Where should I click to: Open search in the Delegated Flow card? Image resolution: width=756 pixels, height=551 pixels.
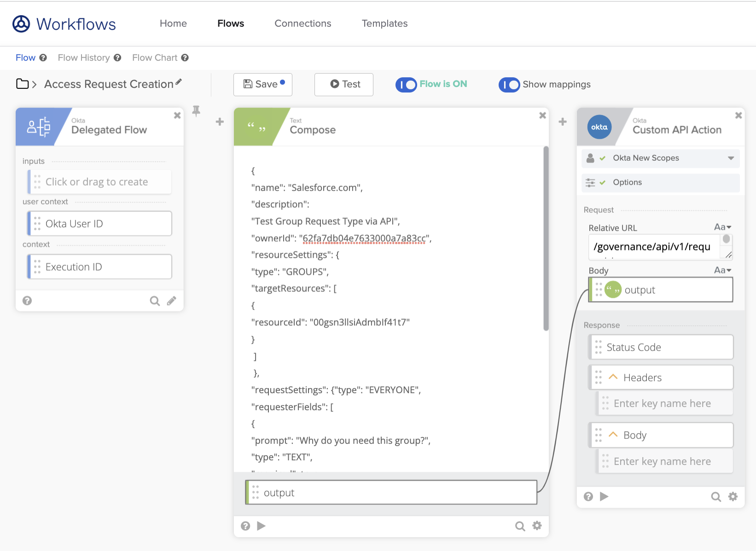pyautogui.click(x=155, y=301)
